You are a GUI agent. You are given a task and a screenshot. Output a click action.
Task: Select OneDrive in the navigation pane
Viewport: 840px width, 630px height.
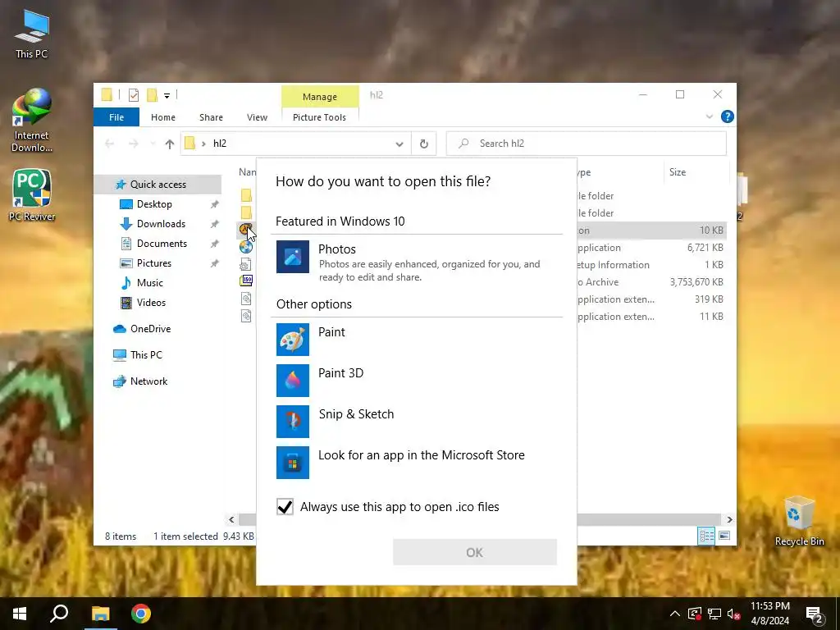[150, 329]
